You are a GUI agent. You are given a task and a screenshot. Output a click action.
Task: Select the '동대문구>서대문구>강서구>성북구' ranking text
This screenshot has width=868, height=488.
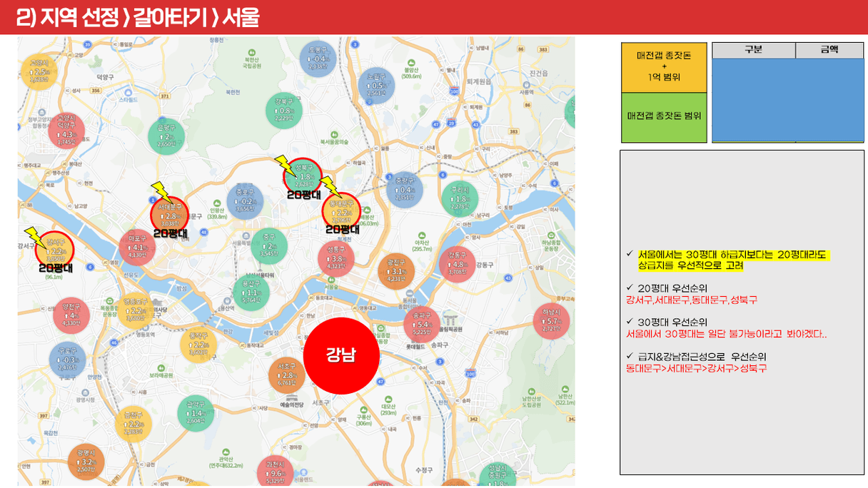pyautogui.click(x=697, y=369)
